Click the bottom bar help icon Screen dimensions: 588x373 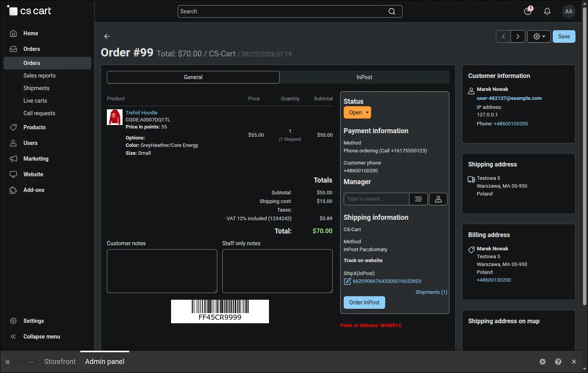(x=558, y=362)
